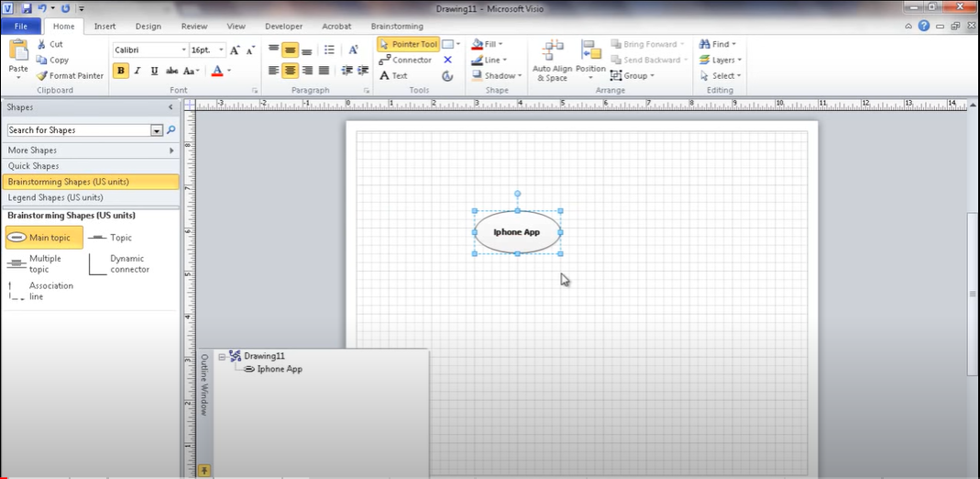Open the 16pt. font size dropdown
The image size is (980, 479).
222,50
